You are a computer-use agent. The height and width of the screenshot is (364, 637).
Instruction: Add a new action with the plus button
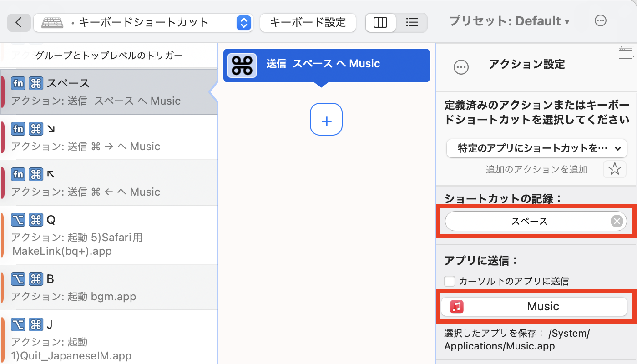(326, 120)
